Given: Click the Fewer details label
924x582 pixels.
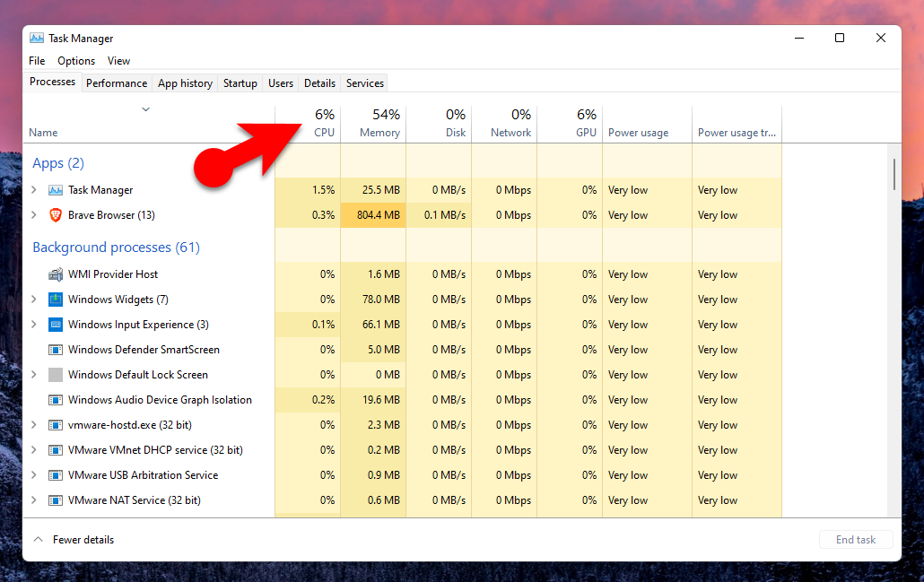Looking at the screenshot, I should pos(83,540).
